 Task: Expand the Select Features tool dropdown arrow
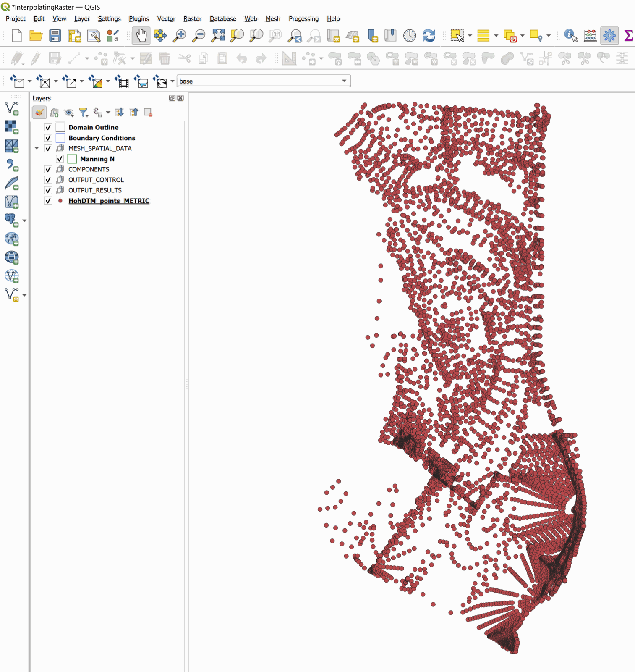tap(470, 36)
